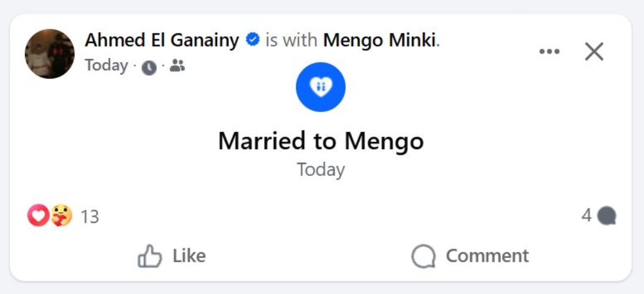
Task: Click Ahmed El Ganainy's profile picture
Action: [49, 54]
